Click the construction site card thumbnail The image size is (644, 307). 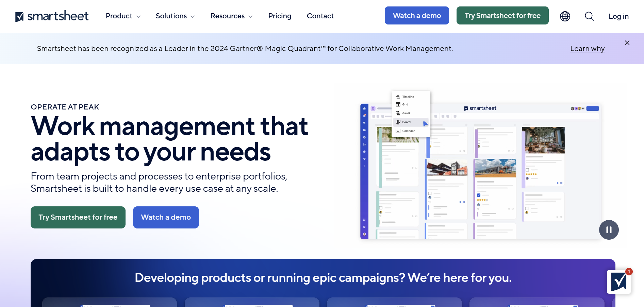pos(495,168)
